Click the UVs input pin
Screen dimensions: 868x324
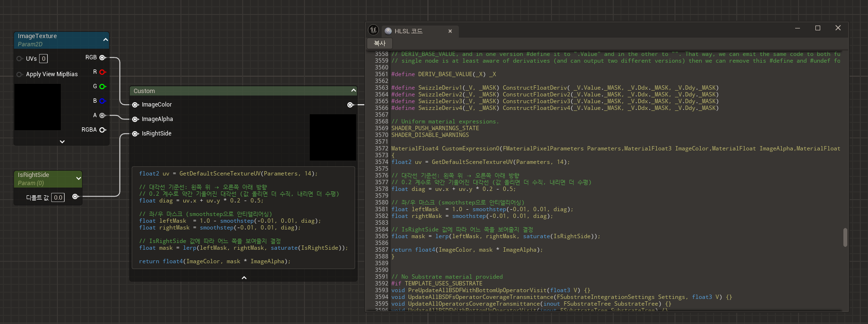coord(19,59)
